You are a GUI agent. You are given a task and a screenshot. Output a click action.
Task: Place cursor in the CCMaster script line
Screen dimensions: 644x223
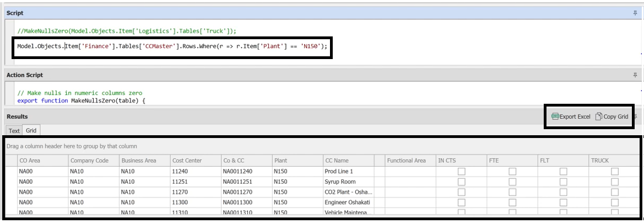pyautogui.click(x=172, y=46)
